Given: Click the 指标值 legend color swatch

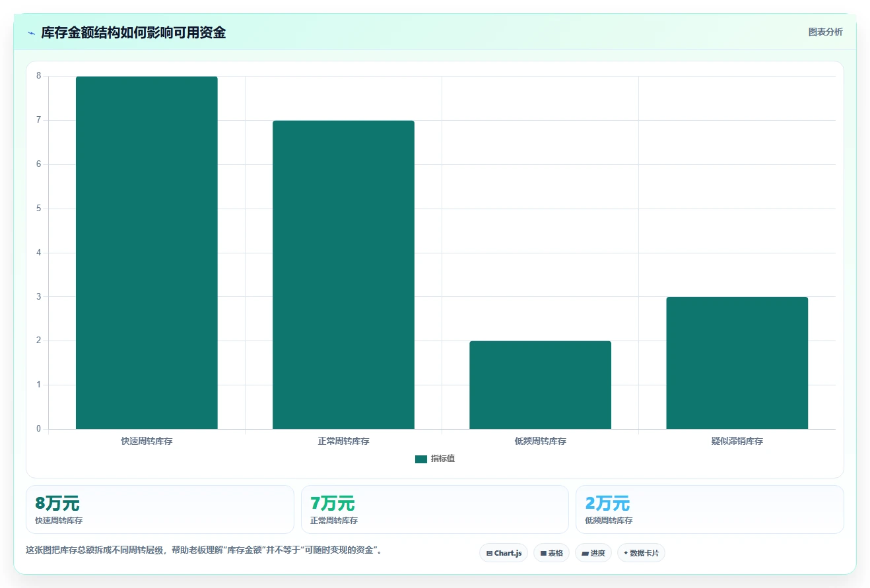Looking at the screenshot, I should (421, 459).
